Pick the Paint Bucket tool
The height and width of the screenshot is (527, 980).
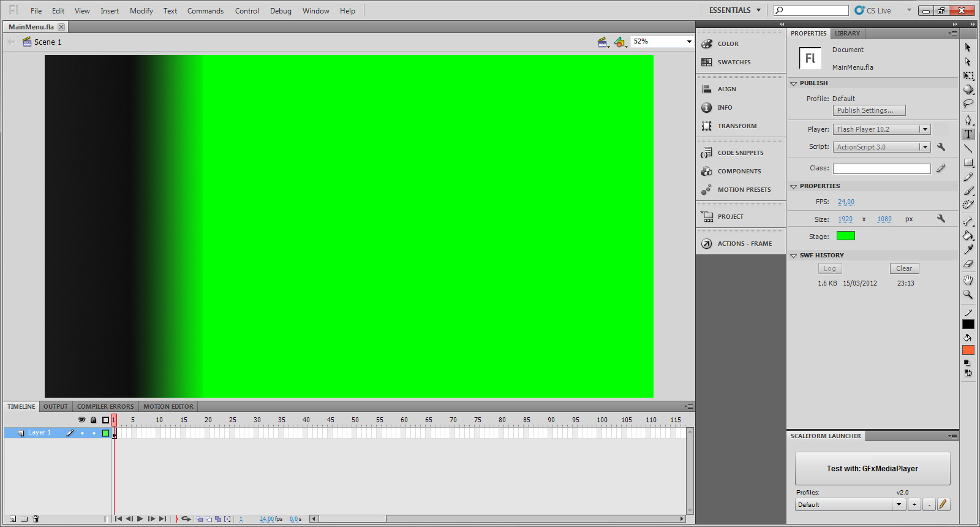968,235
